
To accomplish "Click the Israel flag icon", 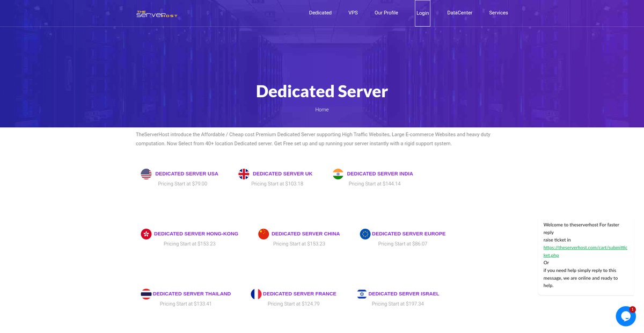I will click(x=362, y=294).
